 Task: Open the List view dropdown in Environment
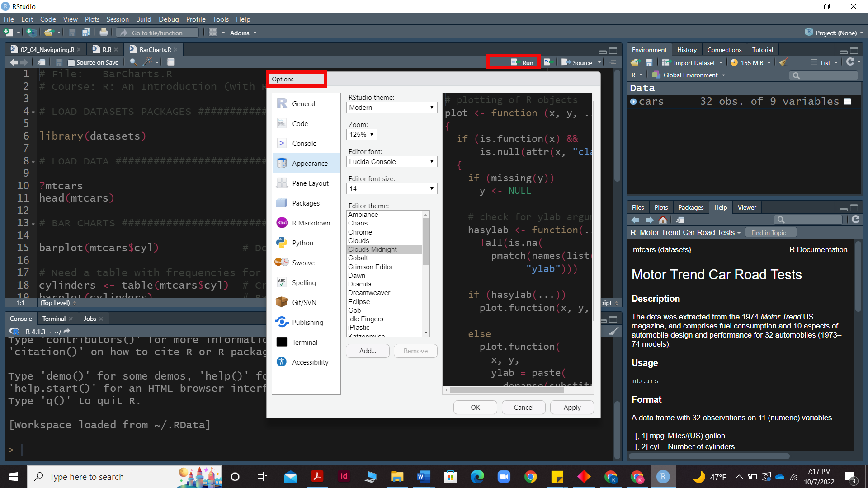pos(824,63)
